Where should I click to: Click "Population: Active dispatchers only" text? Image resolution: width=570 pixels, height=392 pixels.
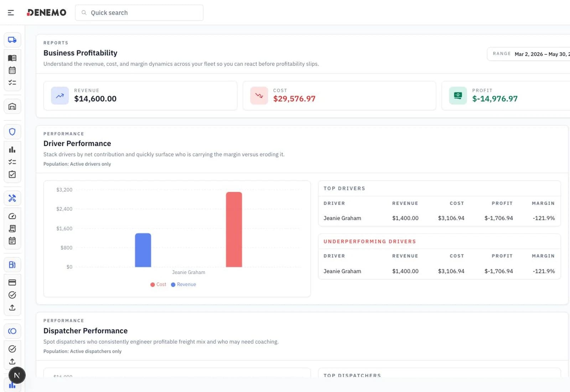click(x=82, y=351)
